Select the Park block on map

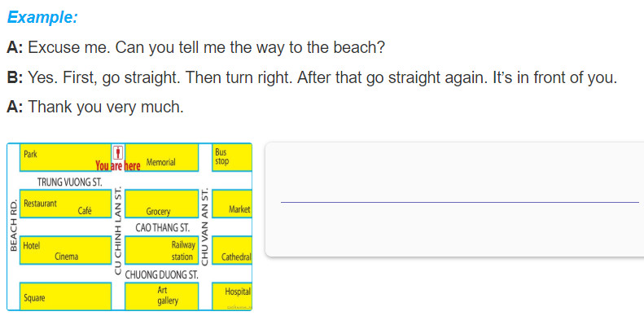pyautogui.click(x=65, y=157)
